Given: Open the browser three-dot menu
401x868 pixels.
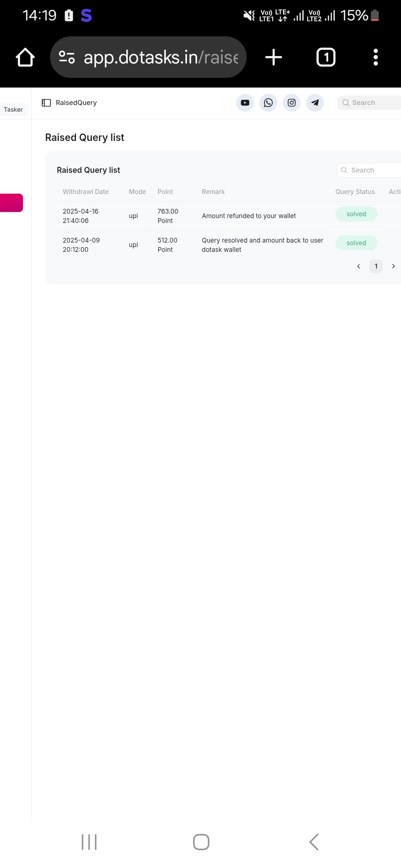Looking at the screenshot, I should coord(376,57).
